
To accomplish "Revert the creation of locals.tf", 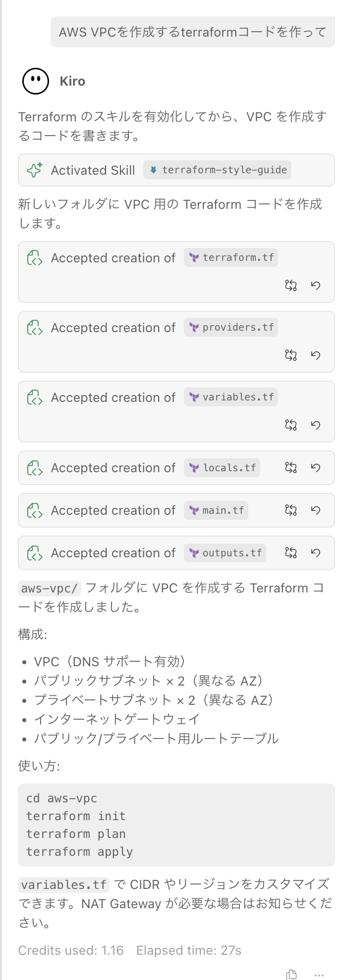I will 316,467.
